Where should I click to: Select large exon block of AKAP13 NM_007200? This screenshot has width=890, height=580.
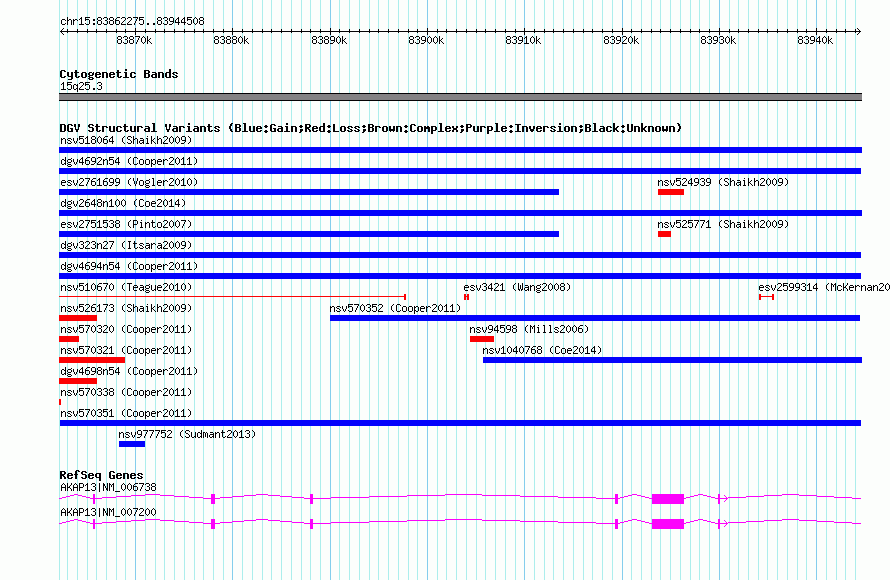[x=668, y=524]
